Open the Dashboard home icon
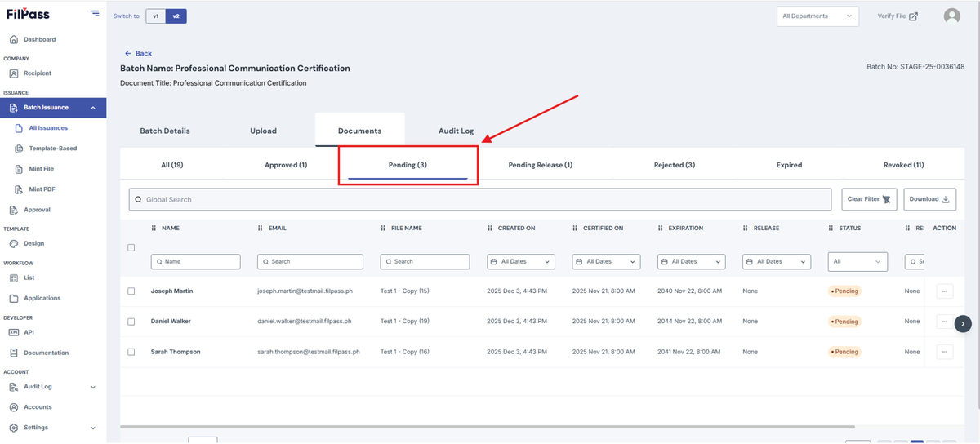 click(13, 39)
